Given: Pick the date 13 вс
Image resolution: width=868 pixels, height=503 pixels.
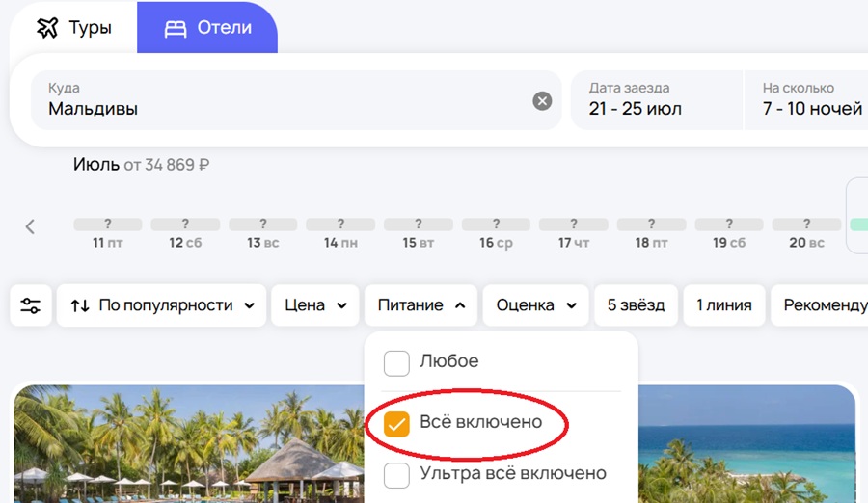Looking at the screenshot, I should click(263, 233).
